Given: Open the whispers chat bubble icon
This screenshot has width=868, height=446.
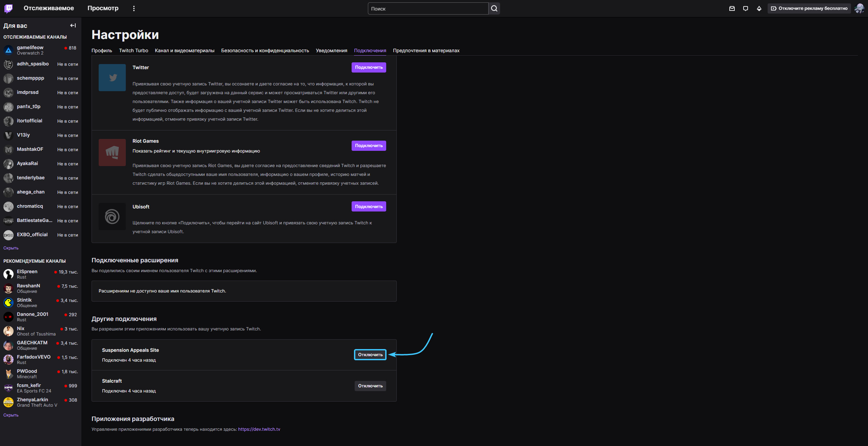Looking at the screenshot, I should coord(746,8).
